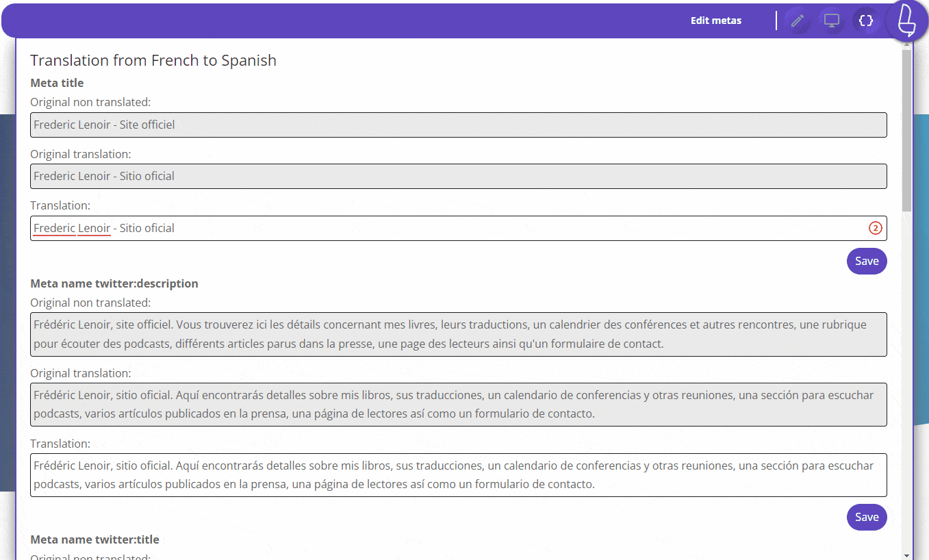Click the vertical scrollbar thumb
The height and width of the screenshot is (560, 929).
(907, 130)
